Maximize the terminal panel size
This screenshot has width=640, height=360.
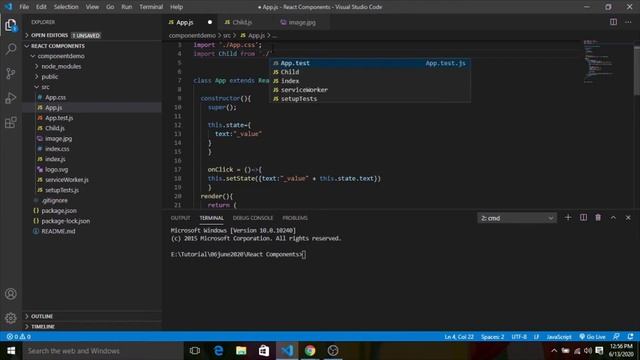click(613, 218)
